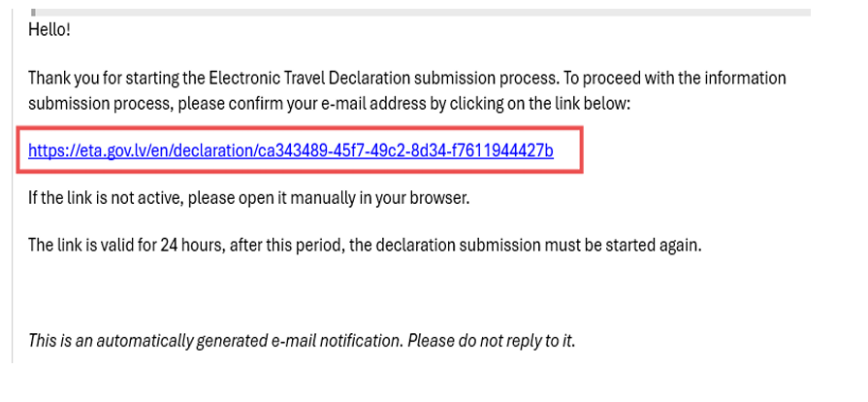Click "declaration submission must be started again" text
The image size is (868, 402).
(524, 245)
